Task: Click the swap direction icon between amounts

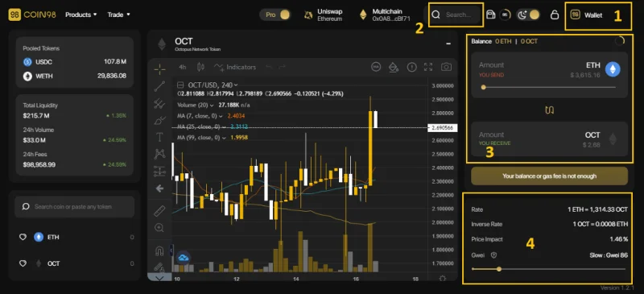Action: (x=550, y=110)
